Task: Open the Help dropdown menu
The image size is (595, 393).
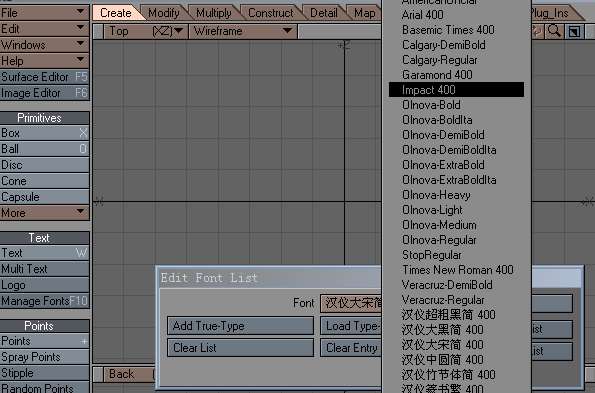Action: click(45, 61)
